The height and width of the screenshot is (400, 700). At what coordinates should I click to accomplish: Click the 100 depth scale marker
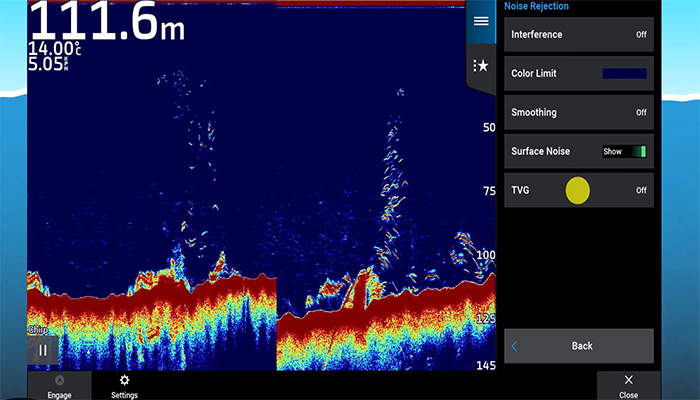coord(486,255)
